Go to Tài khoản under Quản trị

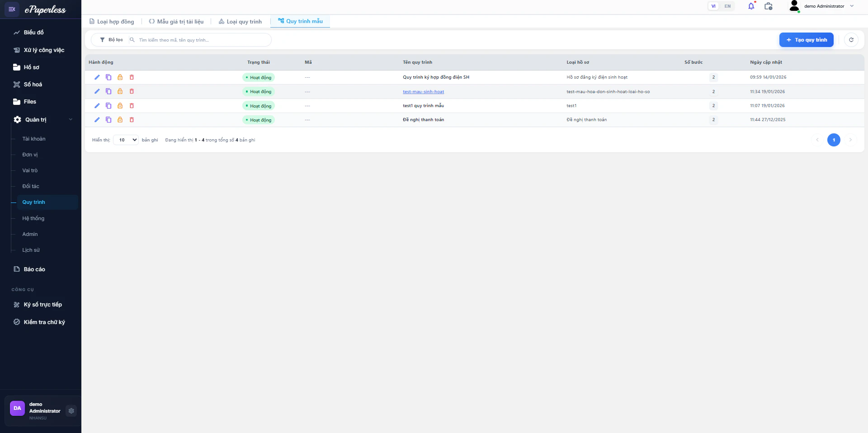[x=34, y=139]
